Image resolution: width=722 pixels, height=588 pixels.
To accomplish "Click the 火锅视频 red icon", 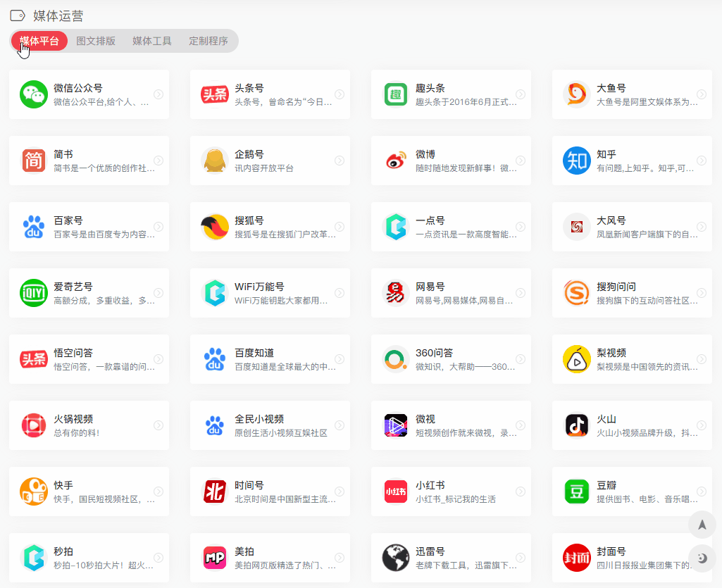I will [x=34, y=425].
